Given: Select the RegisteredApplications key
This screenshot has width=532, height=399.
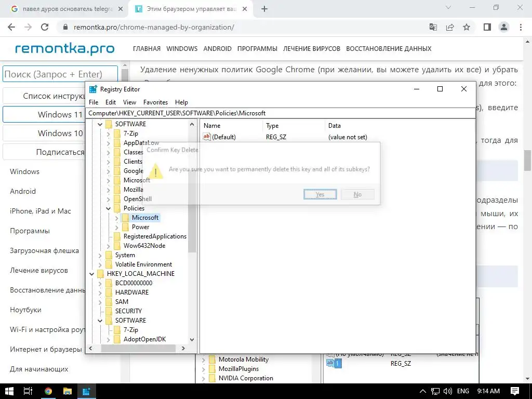Looking at the screenshot, I should [155, 236].
